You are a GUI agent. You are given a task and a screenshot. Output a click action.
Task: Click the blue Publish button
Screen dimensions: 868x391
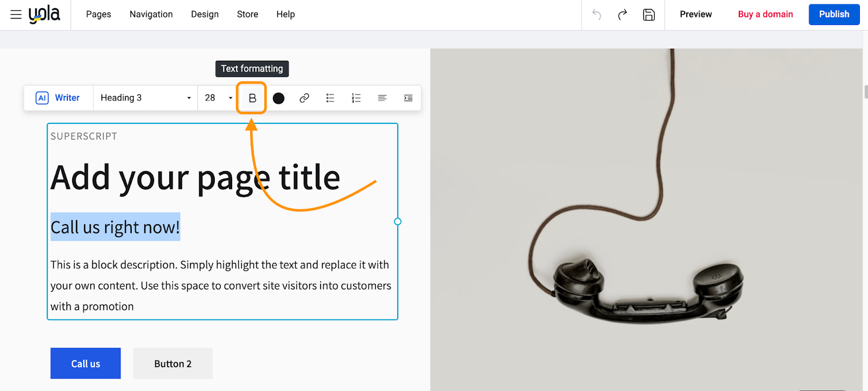click(833, 15)
